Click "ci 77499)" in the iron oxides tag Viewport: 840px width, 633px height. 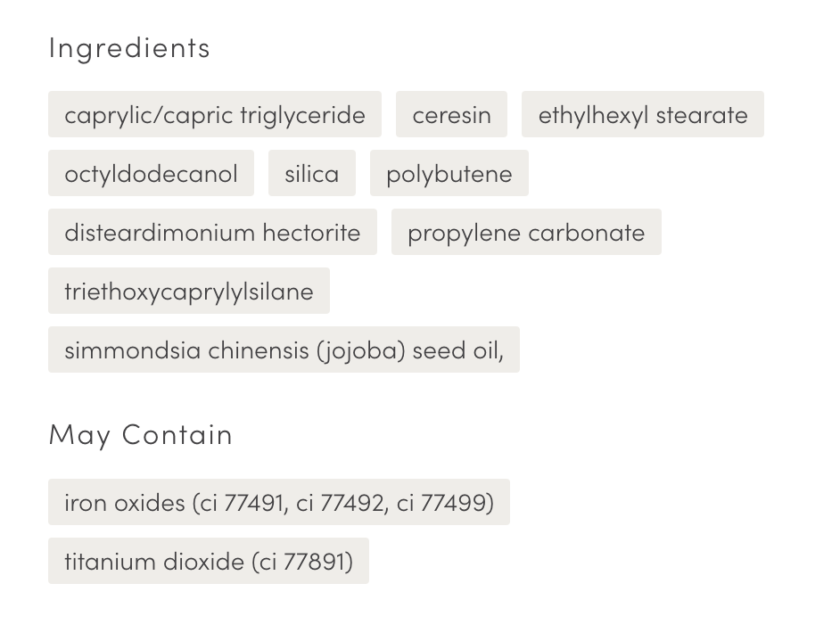pos(445,502)
